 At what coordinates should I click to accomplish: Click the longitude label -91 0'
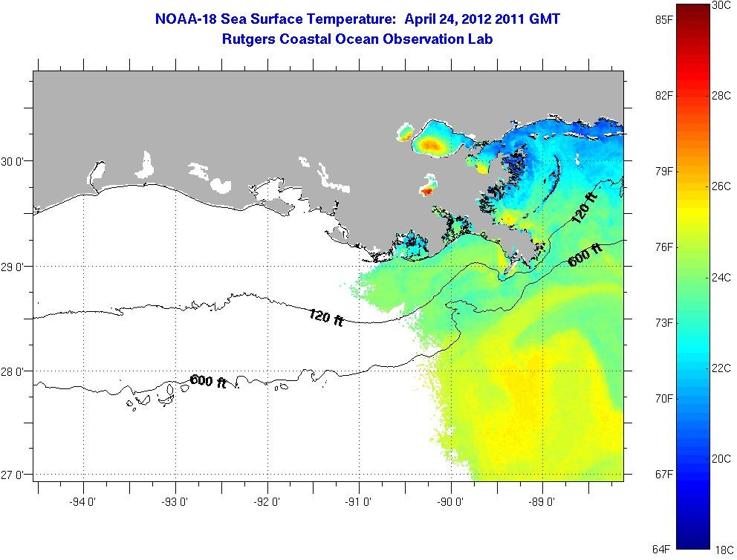[x=358, y=502]
